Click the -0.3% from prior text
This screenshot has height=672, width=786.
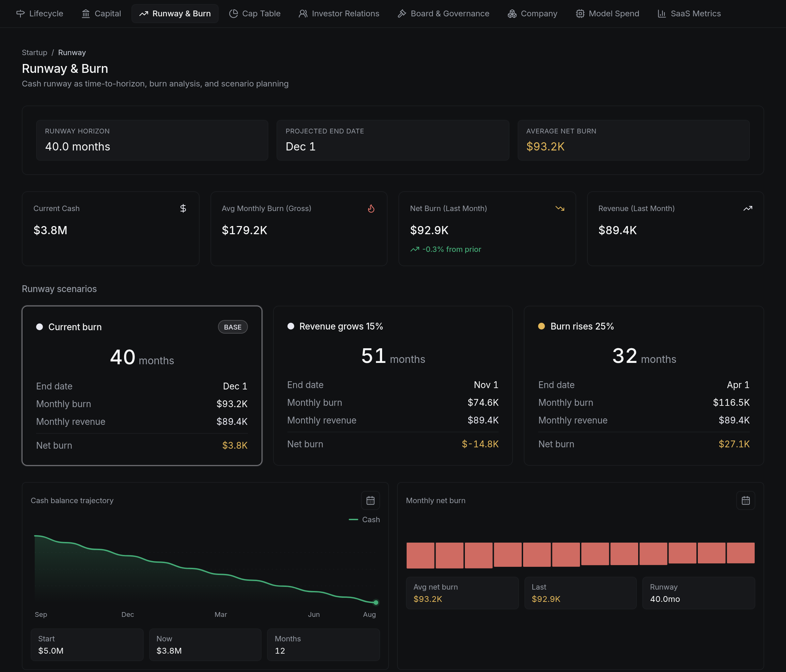[452, 249]
